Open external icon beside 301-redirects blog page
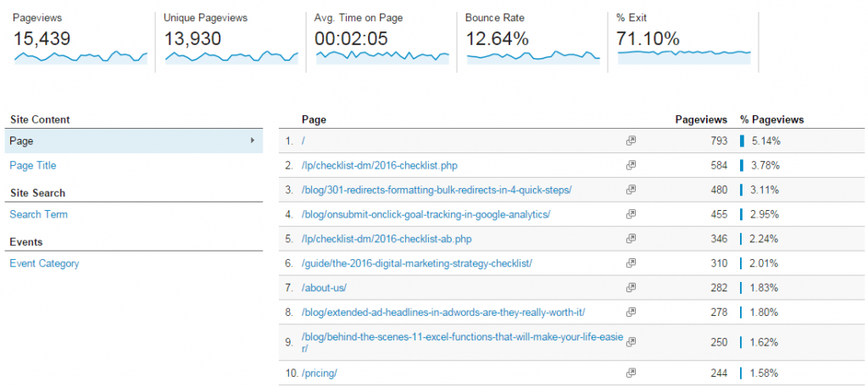 (x=631, y=190)
